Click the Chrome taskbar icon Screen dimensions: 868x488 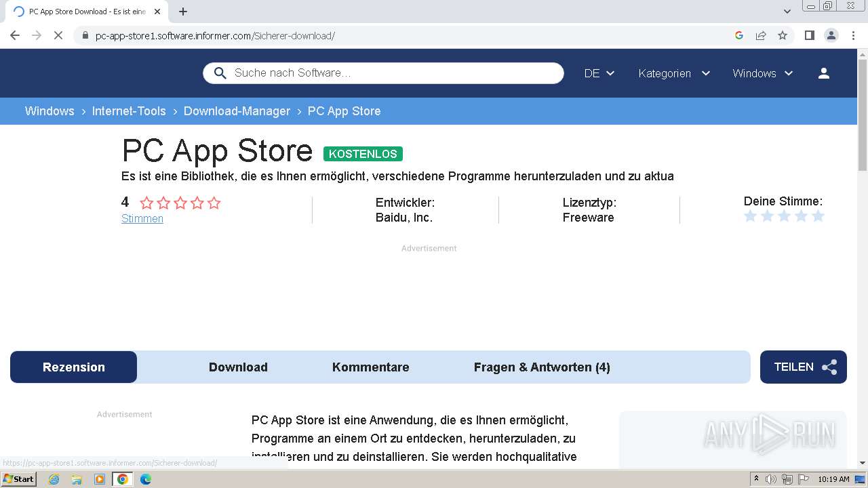coord(123,479)
